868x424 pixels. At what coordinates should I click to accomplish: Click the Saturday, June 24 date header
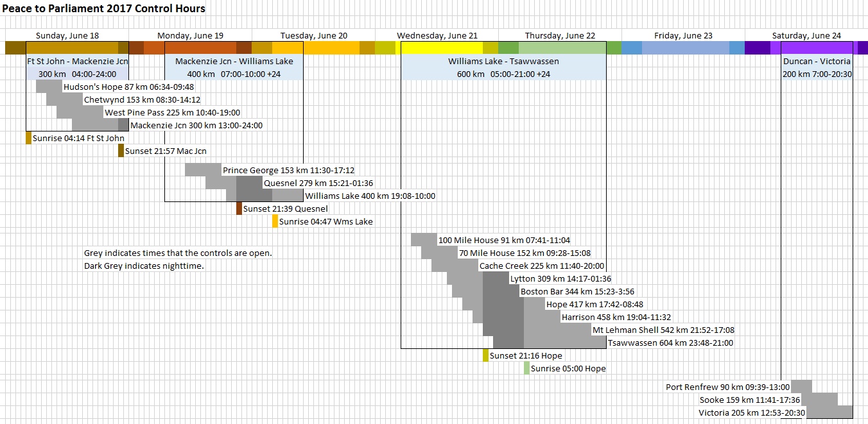click(806, 36)
